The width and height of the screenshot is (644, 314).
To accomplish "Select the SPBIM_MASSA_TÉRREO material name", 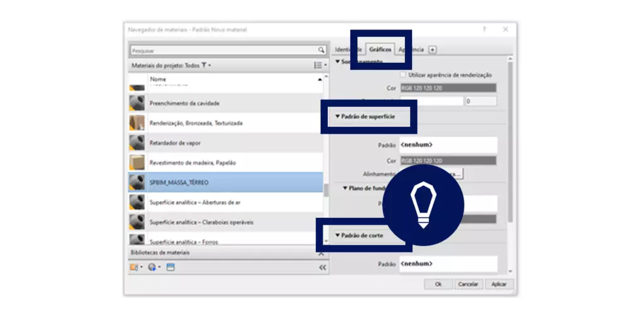I will 179,182.
